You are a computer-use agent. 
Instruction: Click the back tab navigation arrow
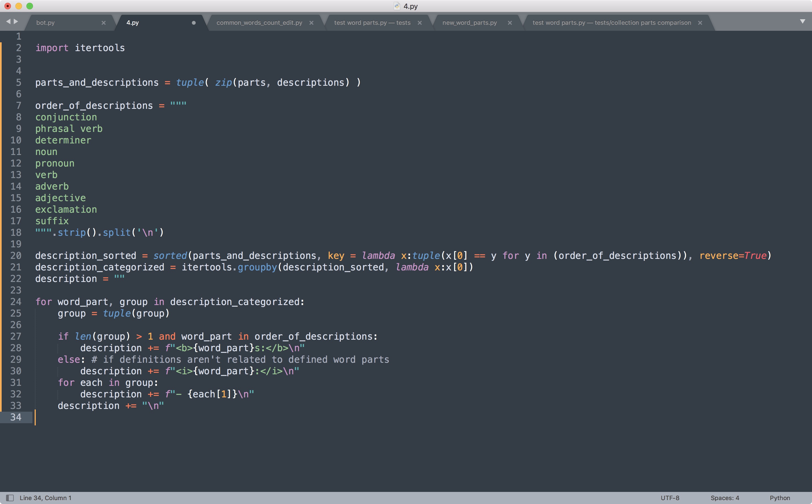click(x=8, y=22)
